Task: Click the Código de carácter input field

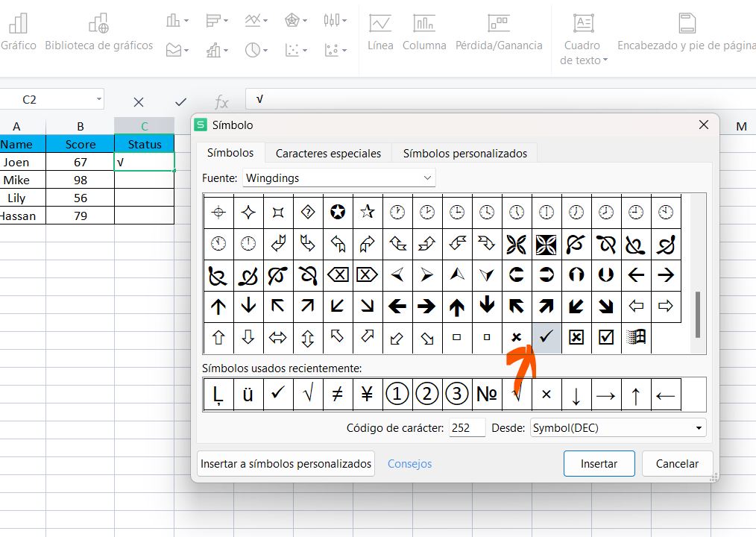Action: pyautogui.click(x=467, y=427)
